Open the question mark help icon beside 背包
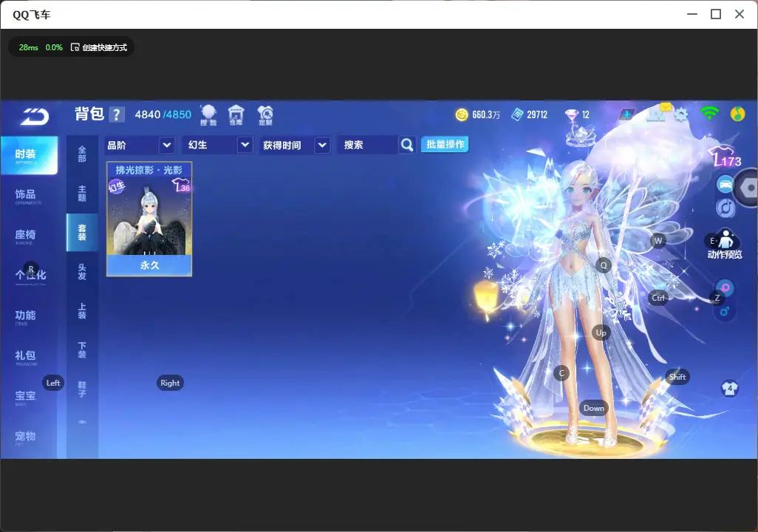 [117, 115]
